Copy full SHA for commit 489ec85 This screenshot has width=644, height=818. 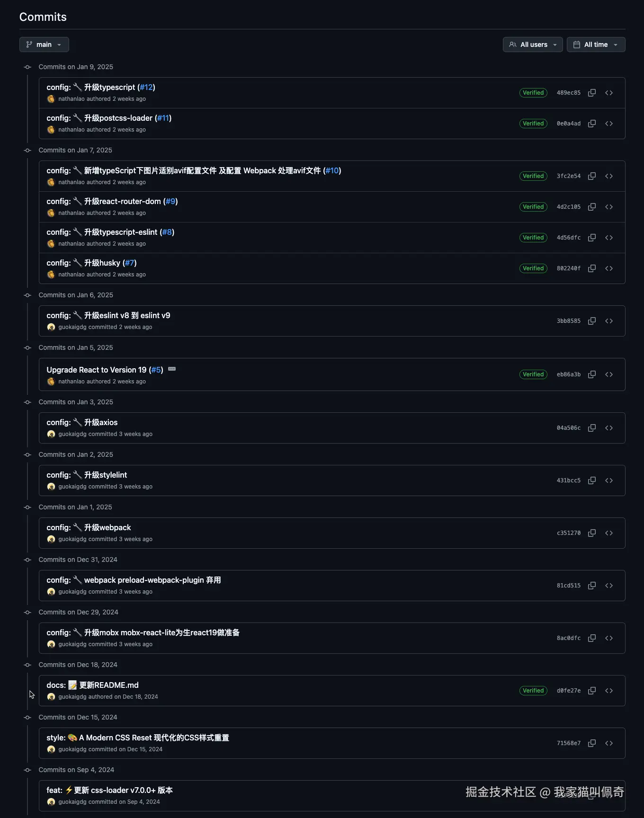point(591,93)
